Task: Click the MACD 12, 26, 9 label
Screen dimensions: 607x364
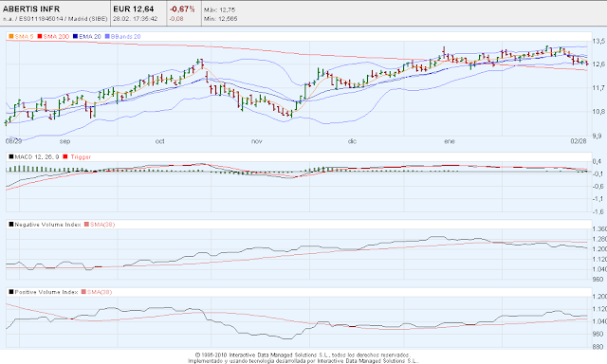Action: coord(37,156)
